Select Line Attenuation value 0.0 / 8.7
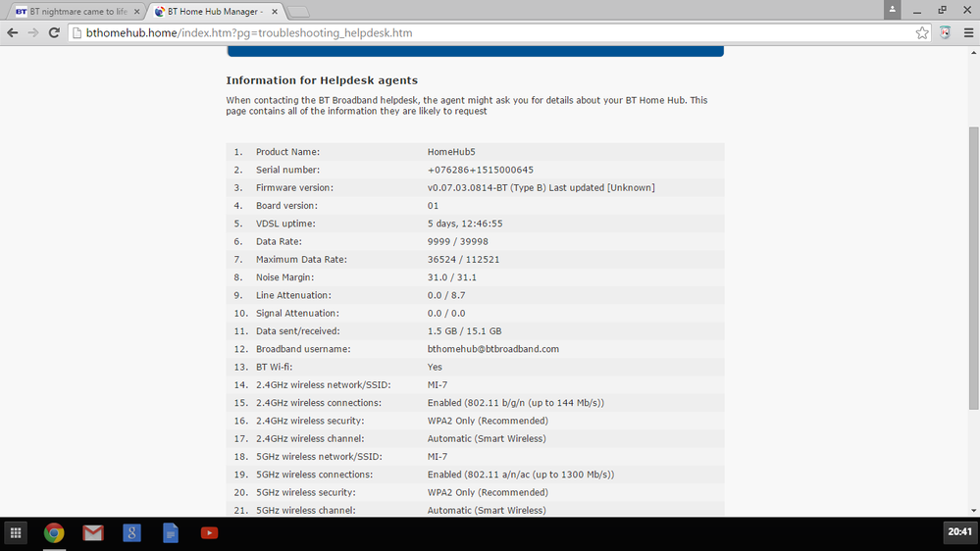This screenshot has width=980, height=551. pos(446,295)
